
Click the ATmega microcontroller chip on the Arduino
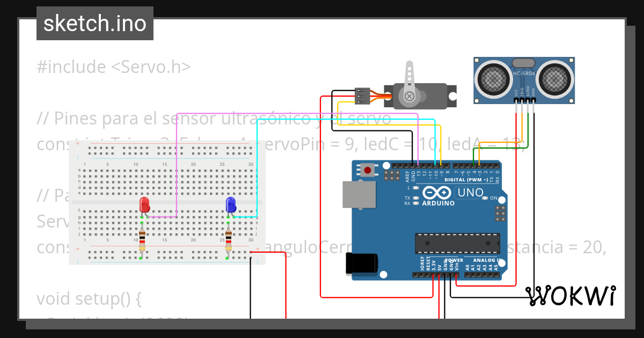[x=458, y=243]
